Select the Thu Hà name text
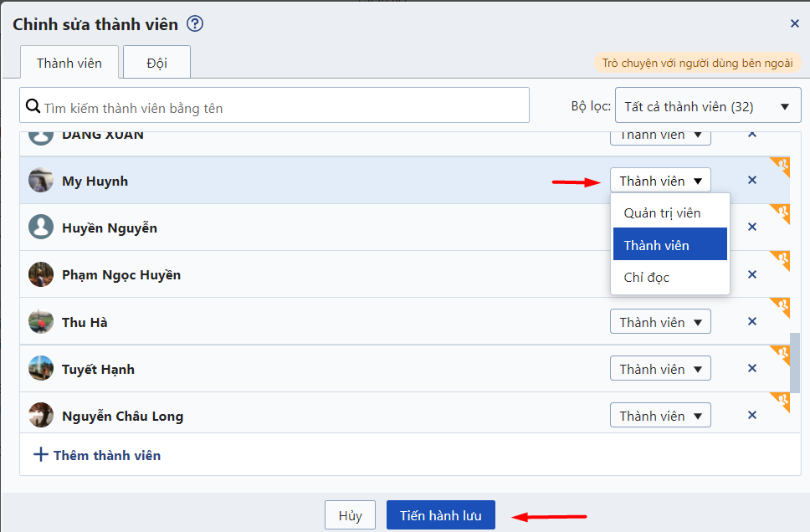 85,322
